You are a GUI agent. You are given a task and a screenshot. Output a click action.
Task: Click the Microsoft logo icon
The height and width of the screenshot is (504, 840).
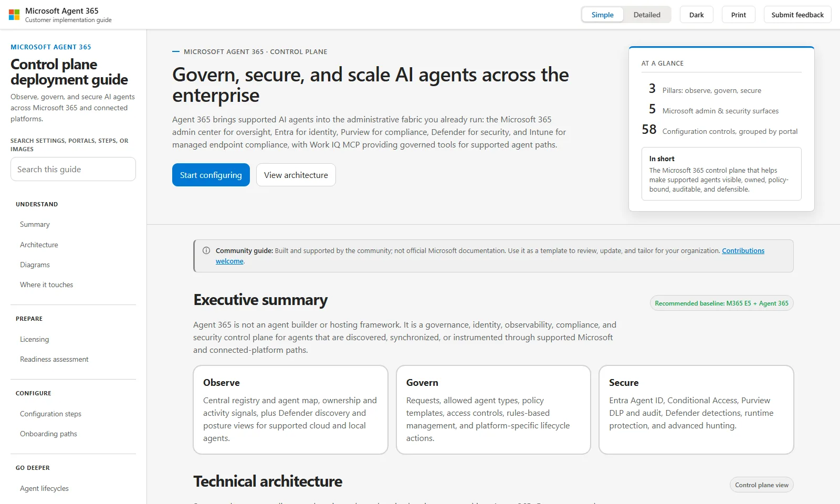(x=14, y=15)
